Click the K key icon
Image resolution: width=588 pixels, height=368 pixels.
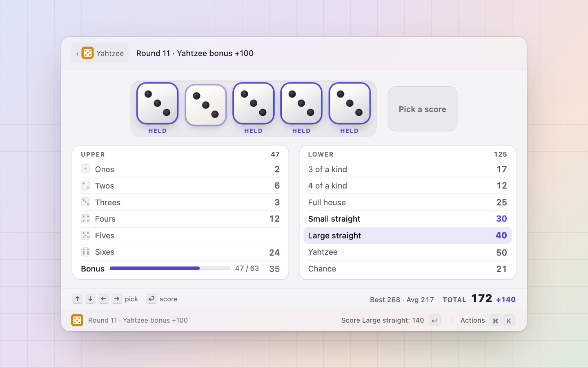[x=509, y=321]
